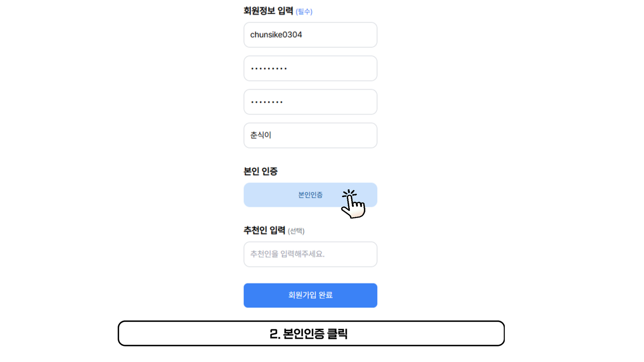Click the 춘식이 text inside the name box
This screenshot has width=644, height=362.
[261, 135]
